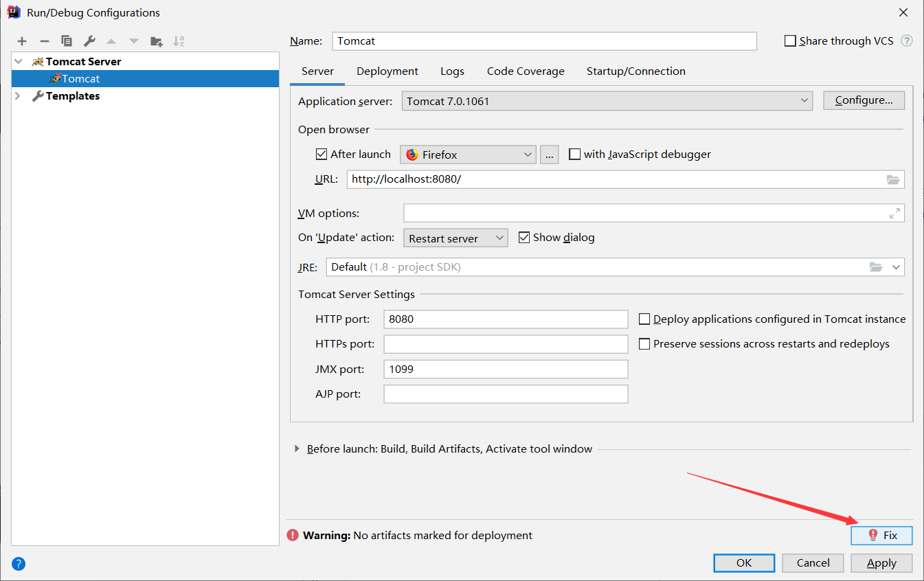Open On 'Update' action dropdown

point(455,238)
